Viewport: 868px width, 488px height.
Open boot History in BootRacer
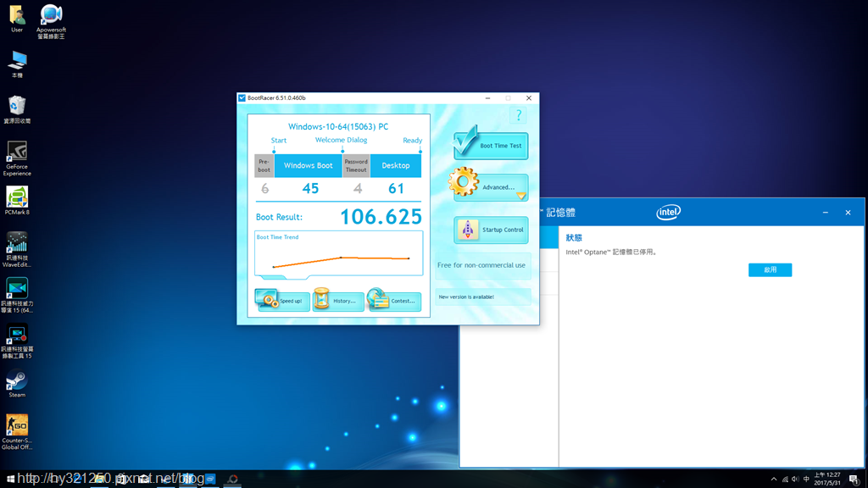338,301
